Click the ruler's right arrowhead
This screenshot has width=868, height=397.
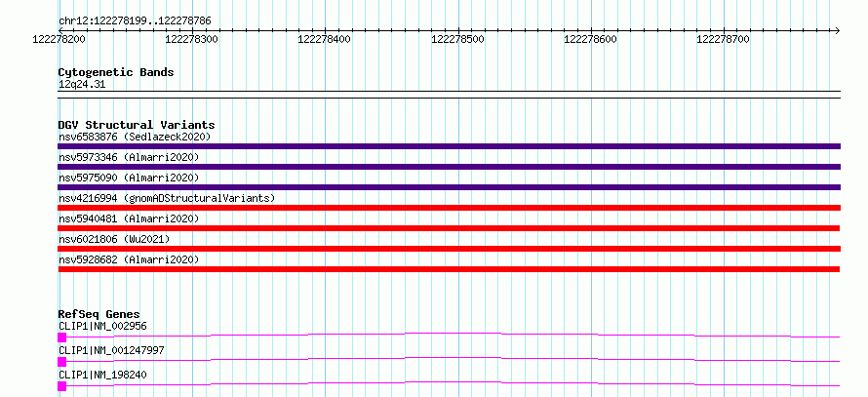[x=837, y=30]
